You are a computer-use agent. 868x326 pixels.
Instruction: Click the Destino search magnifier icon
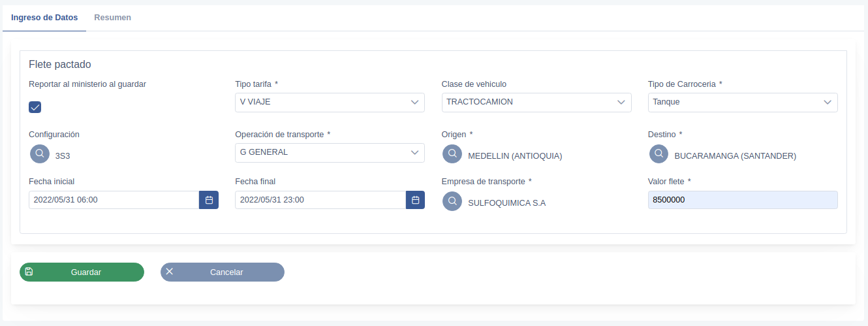click(659, 154)
